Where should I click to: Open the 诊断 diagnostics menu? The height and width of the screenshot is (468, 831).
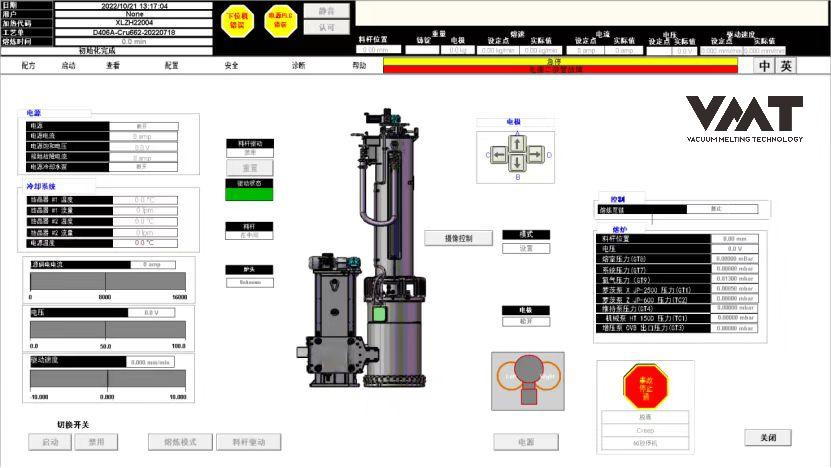pos(298,66)
